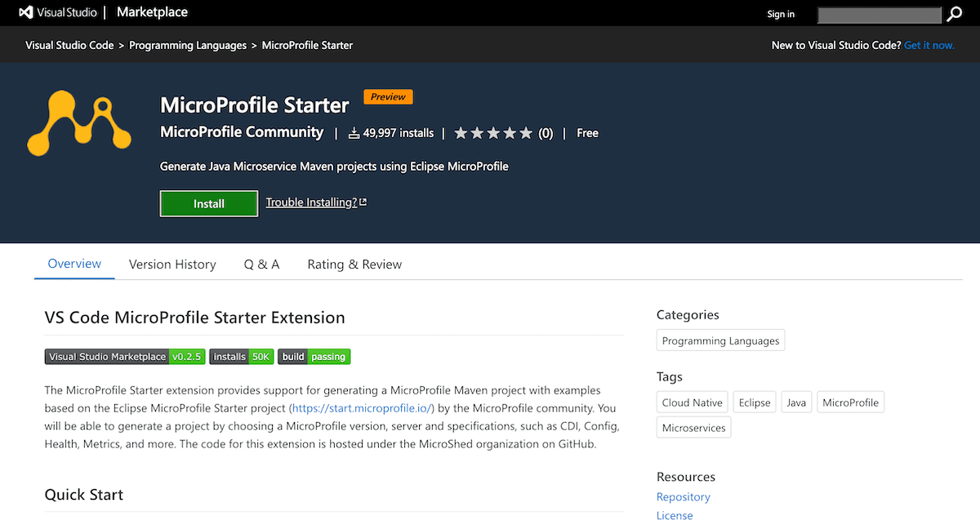
Task: Click the 49,997 installs count
Action: [x=399, y=133]
